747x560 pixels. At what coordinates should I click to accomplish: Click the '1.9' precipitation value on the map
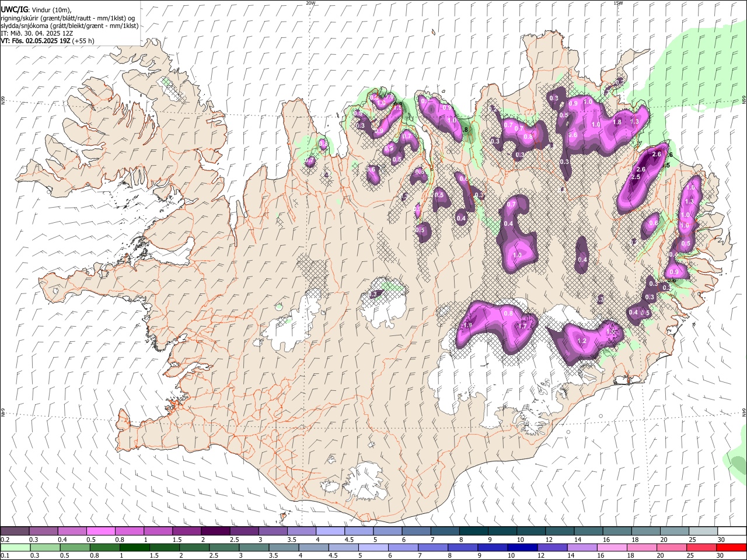tap(467, 325)
